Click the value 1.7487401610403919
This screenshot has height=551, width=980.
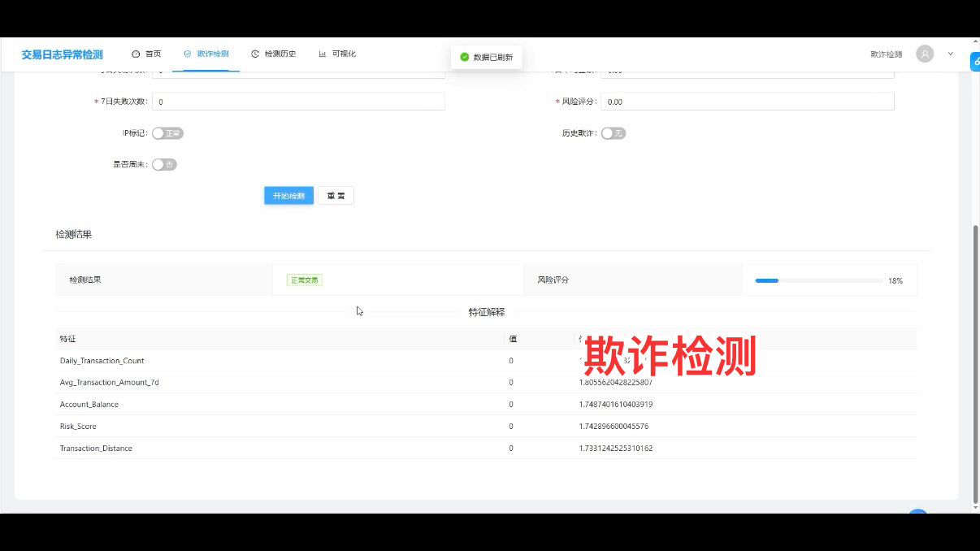pos(616,404)
